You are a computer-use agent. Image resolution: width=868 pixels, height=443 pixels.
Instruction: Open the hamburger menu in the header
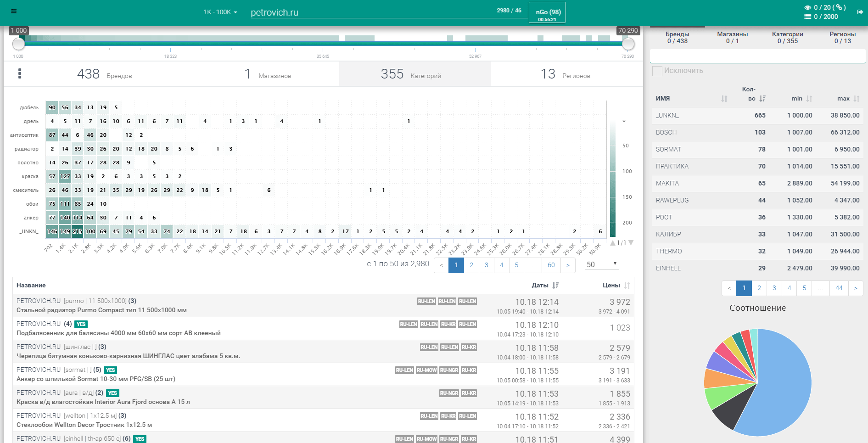pos(14,11)
